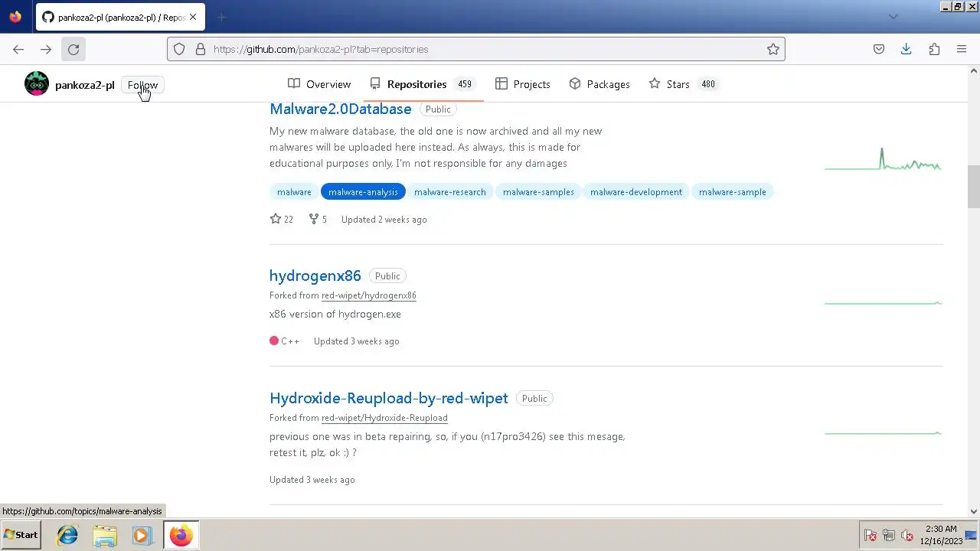Screen dimensions: 980x551
Task: Click the scrollbar down arrow
Action: tap(974, 512)
